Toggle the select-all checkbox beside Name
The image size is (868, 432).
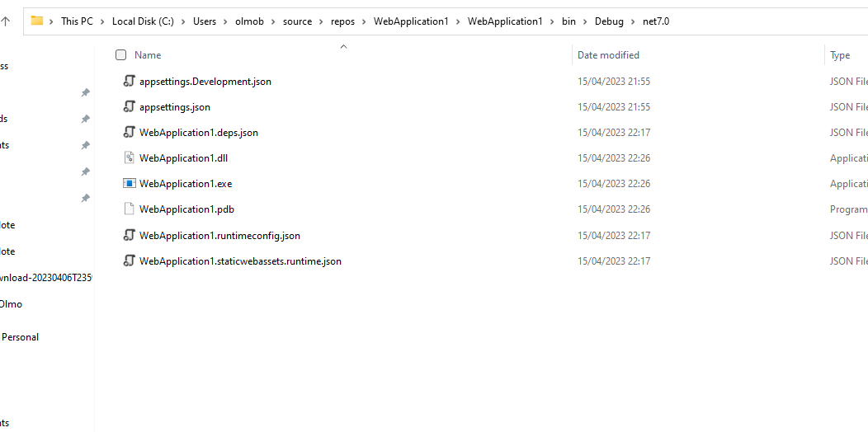(x=120, y=54)
